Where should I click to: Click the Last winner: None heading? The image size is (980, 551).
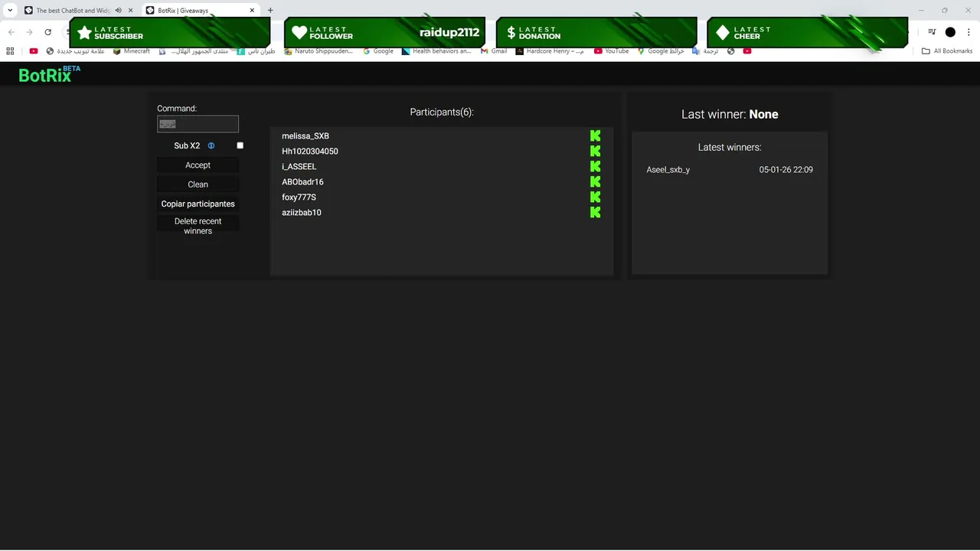730,114
